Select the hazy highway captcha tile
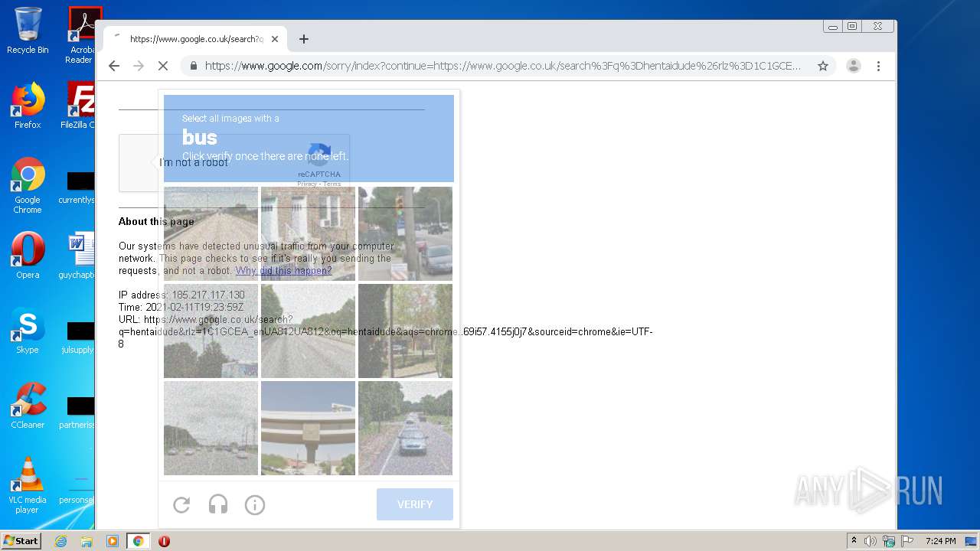 (x=211, y=428)
